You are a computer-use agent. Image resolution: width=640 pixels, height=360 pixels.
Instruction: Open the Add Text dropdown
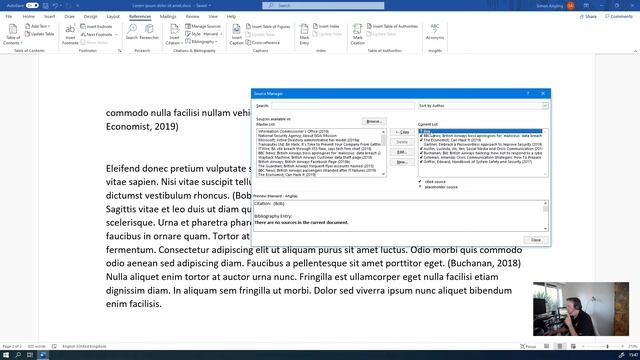click(38, 26)
